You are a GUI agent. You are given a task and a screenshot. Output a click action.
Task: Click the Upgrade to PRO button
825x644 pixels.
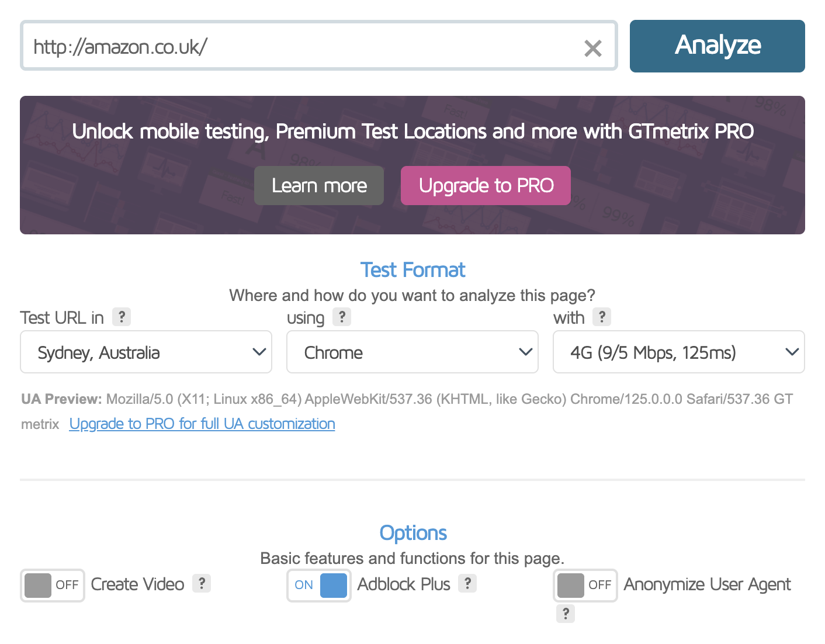(x=486, y=185)
